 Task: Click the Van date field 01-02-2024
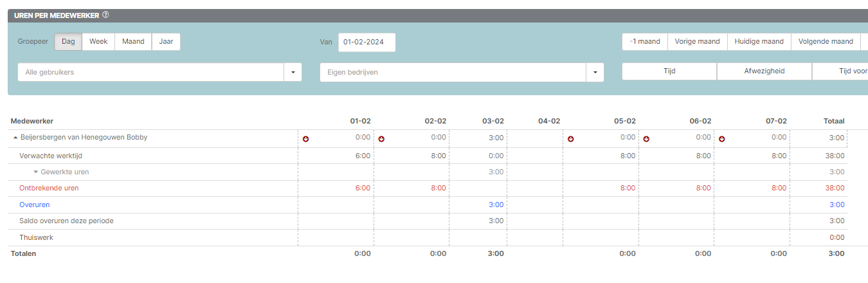point(366,42)
